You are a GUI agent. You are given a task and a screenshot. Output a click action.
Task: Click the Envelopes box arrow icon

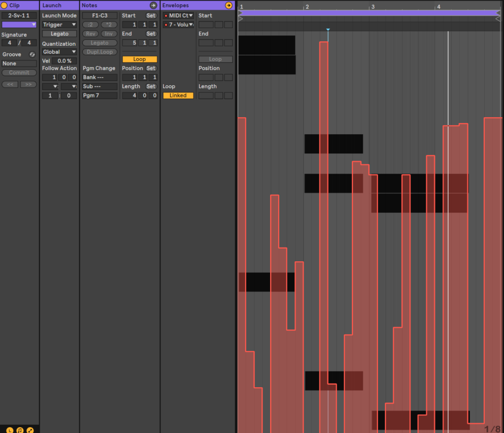[x=228, y=5]
